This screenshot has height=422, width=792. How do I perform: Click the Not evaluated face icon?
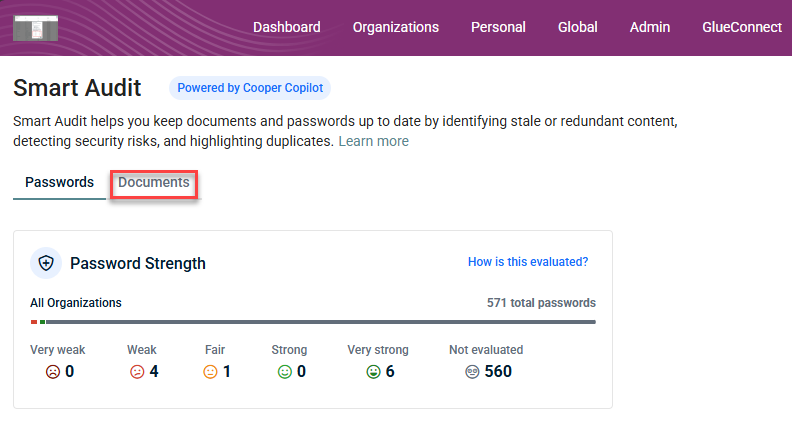pos(473,372)
